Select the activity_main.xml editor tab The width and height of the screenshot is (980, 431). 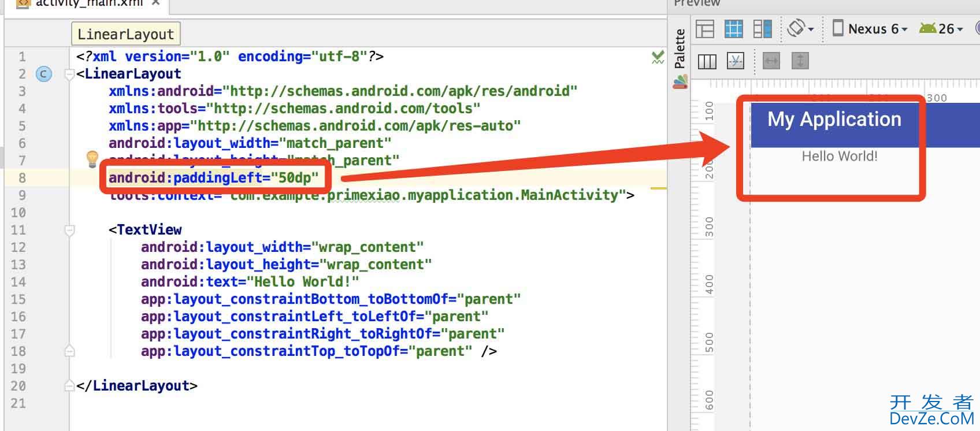coord(88,3)
